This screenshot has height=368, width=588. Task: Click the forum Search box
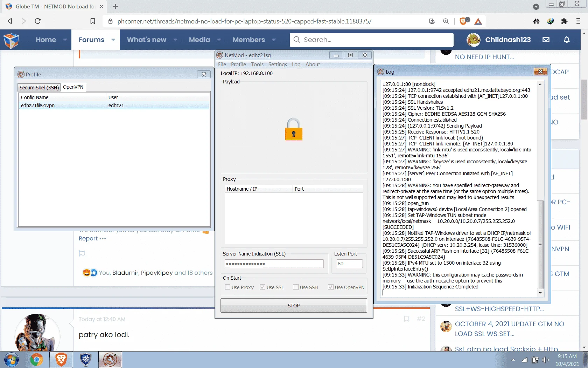(372, 40)
